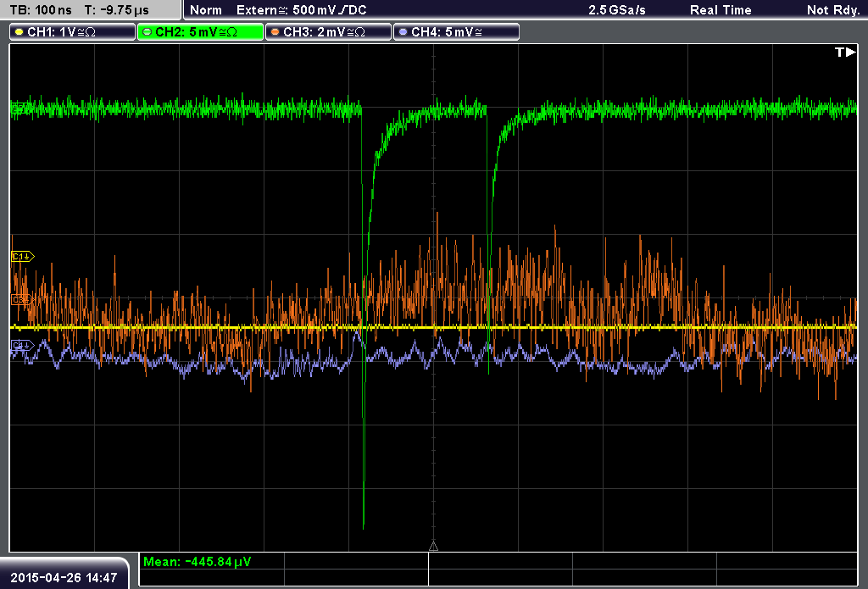Click the Extern 500 mV DC trigger setting
The height and width of the screenshot is (589, 868).
click(302, 10)
